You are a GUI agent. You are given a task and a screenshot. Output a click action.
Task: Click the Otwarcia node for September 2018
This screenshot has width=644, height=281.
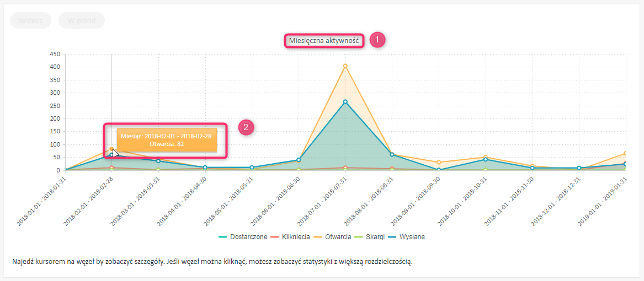tap(438, 163)
